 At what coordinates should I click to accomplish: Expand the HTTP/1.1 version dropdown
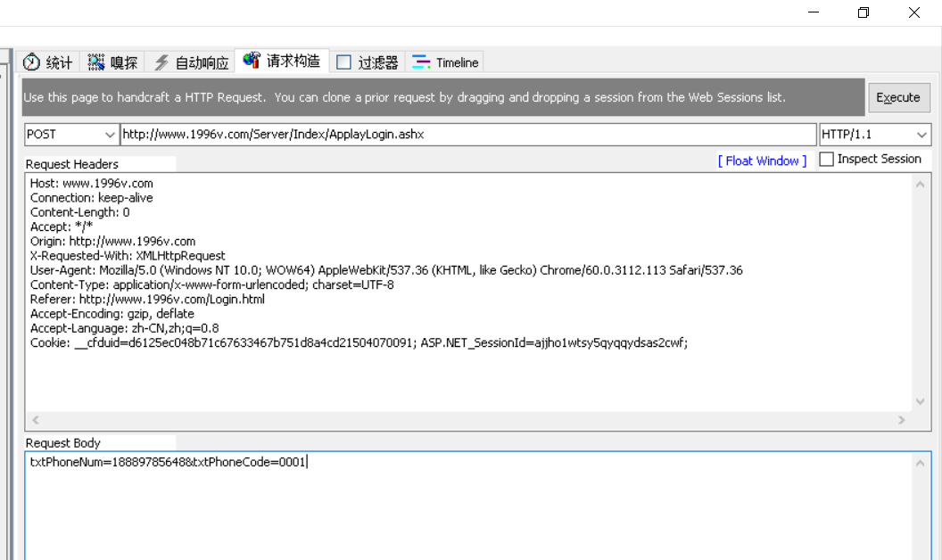[921, 135]
